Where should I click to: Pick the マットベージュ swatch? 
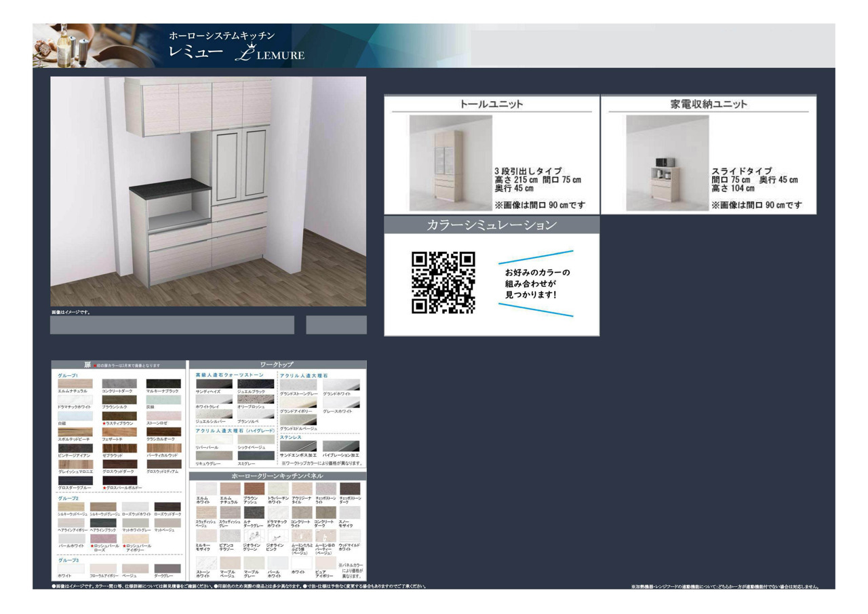pyautogui.click(x=167, y=522)
